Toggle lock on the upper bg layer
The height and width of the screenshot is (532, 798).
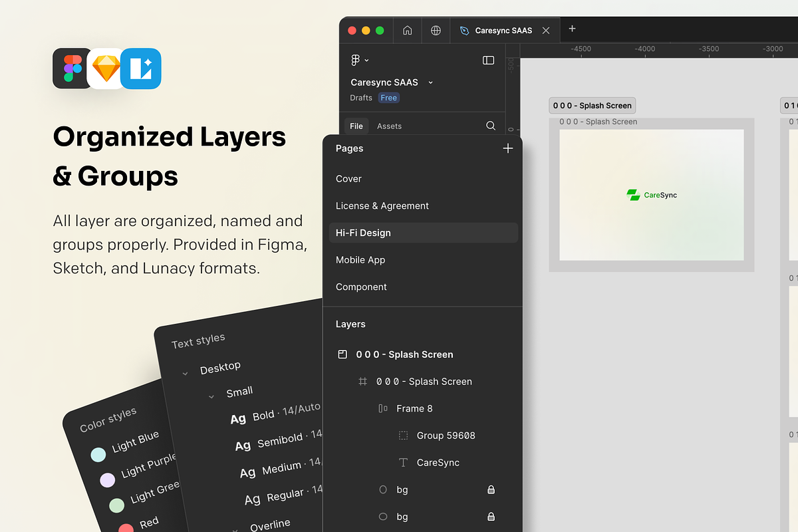click(491, 489)
